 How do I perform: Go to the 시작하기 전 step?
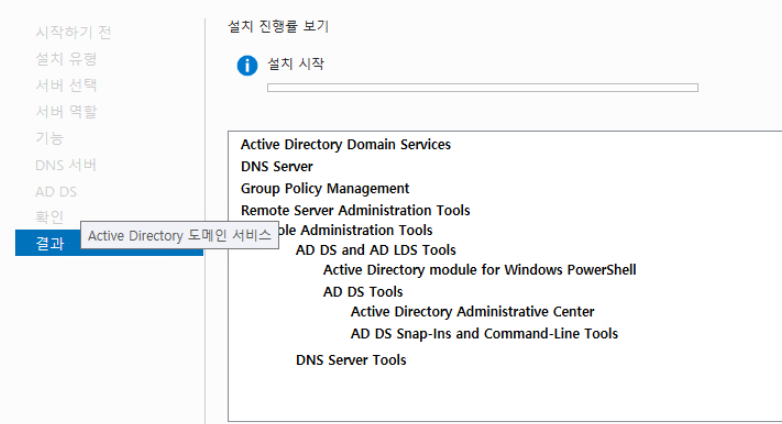pos(73,32)
